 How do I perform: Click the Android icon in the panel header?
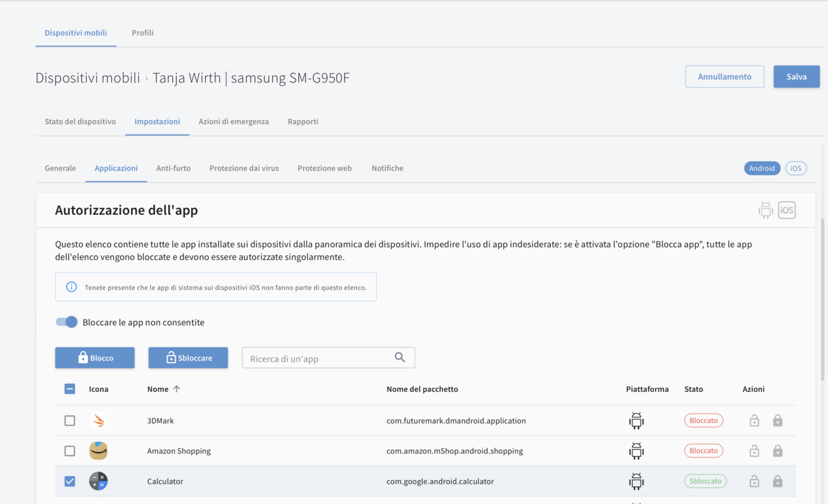(765, 210)
